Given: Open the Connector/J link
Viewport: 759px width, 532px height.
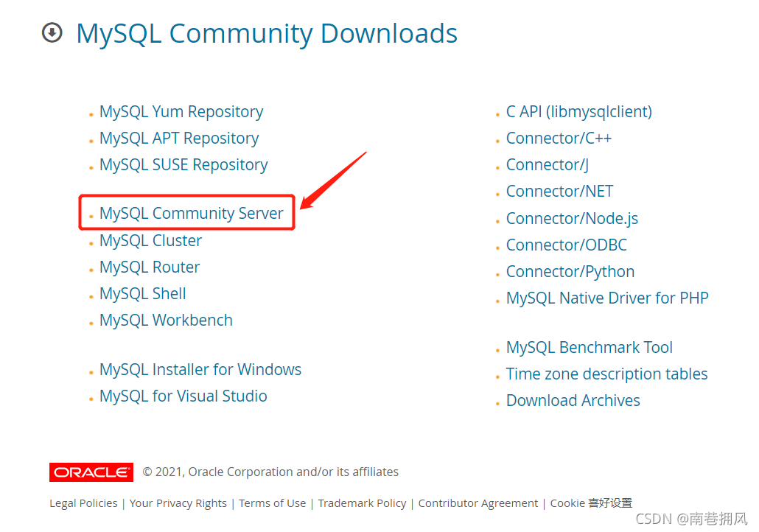Looking at the screenshot, I should (x=548, y=165).
